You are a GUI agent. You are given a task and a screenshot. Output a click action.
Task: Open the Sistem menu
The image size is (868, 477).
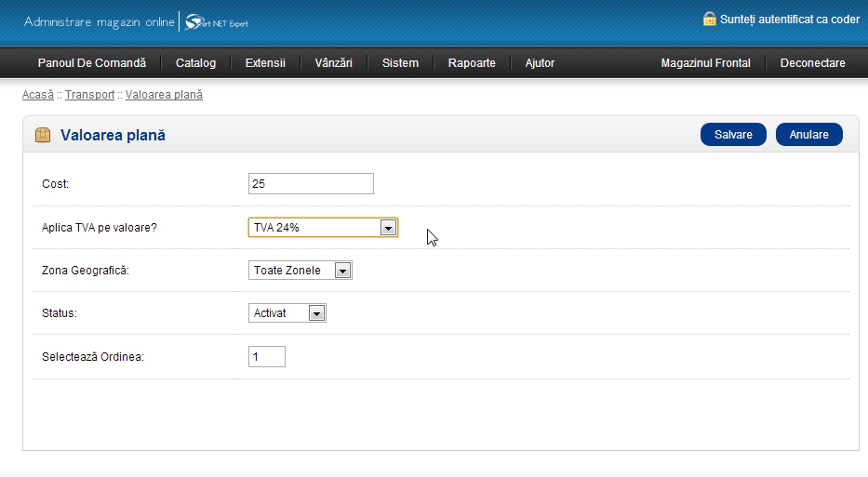click(x=400, y=63)
